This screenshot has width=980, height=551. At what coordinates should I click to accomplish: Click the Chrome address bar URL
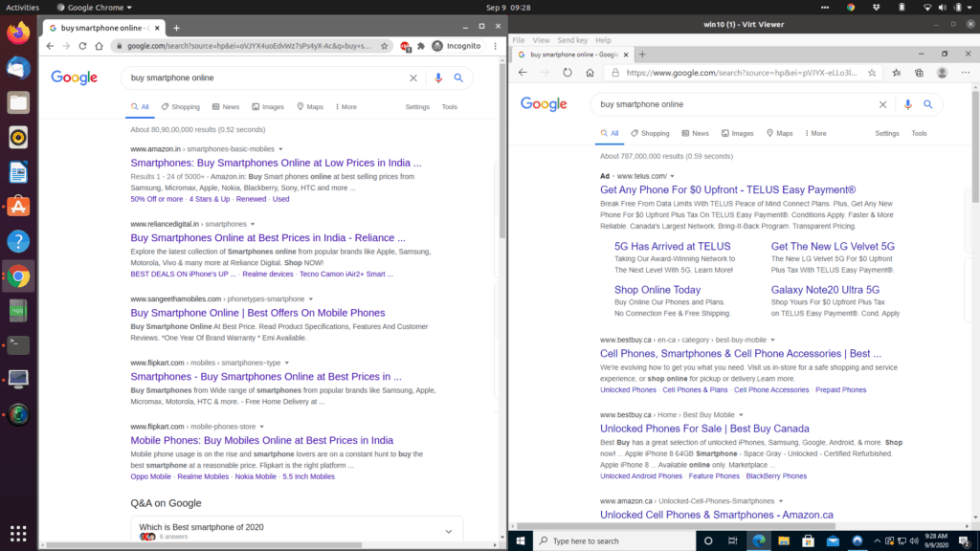pos(249,46)
